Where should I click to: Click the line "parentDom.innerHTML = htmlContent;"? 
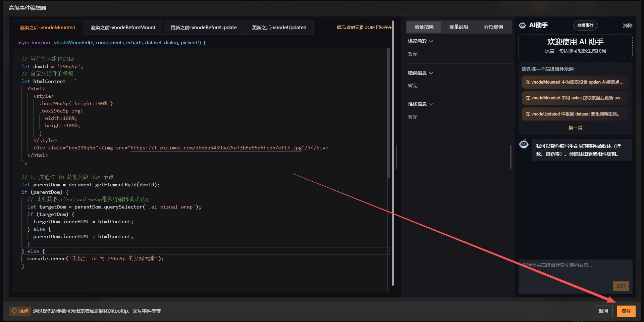pyautogui.click(x=83, y=236)
